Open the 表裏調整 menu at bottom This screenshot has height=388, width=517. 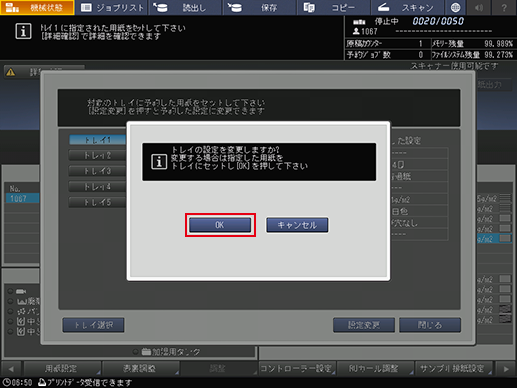pos(140,369)
